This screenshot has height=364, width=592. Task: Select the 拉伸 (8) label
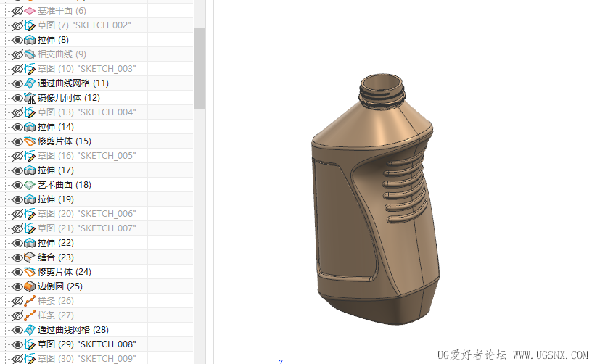point(53,40)
